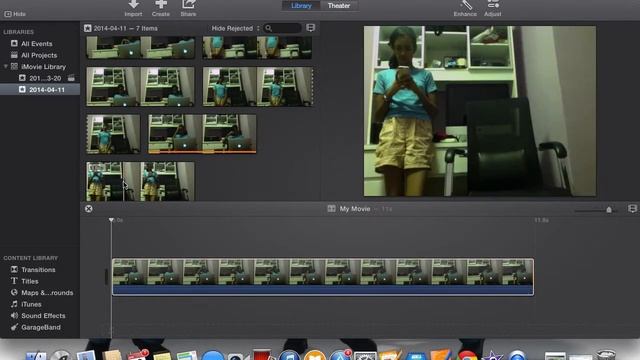This screenshot has height=360, width=640.
Task: Click the search magnifier icon
Action: 269,28
